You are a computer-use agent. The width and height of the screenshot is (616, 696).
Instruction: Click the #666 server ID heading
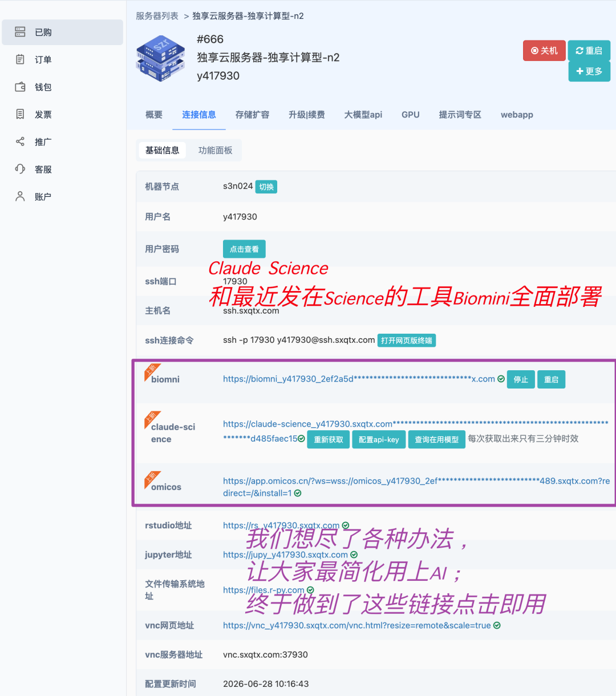click(x=210, y=39)
